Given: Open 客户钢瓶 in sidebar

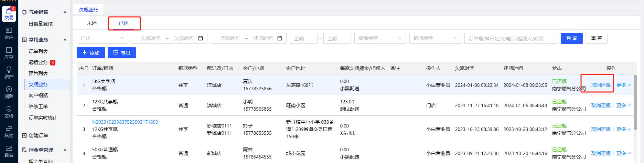Looking at the screenshot, I should (38, 95).
